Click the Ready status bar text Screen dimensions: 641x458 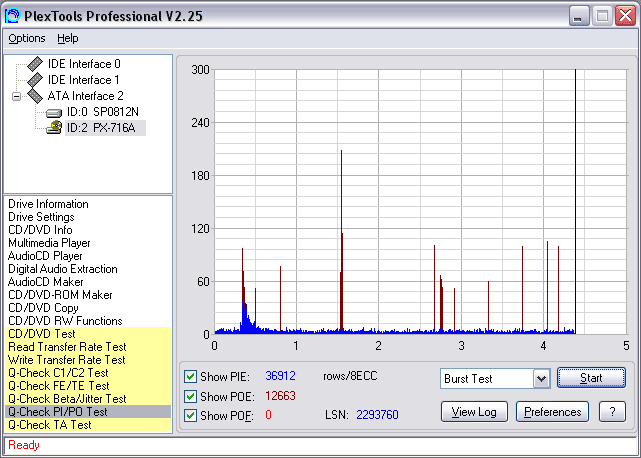24,445
